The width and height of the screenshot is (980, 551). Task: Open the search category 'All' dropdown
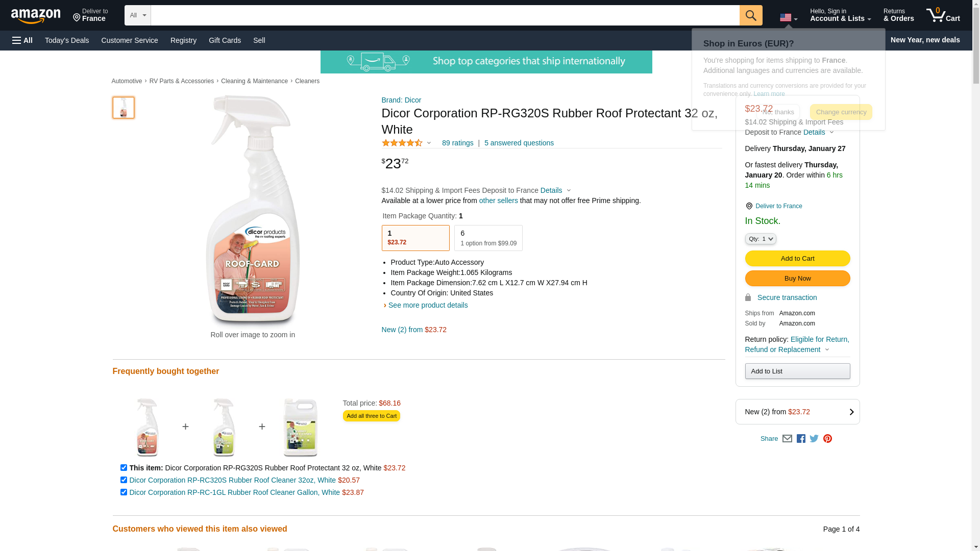coord(138,15)
